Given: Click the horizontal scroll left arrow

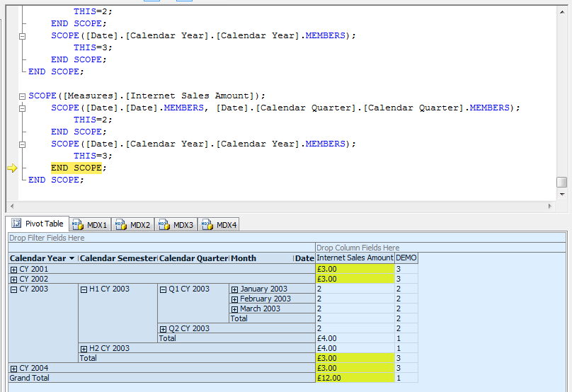Looking at the screenshot, I should click(12, 206).
